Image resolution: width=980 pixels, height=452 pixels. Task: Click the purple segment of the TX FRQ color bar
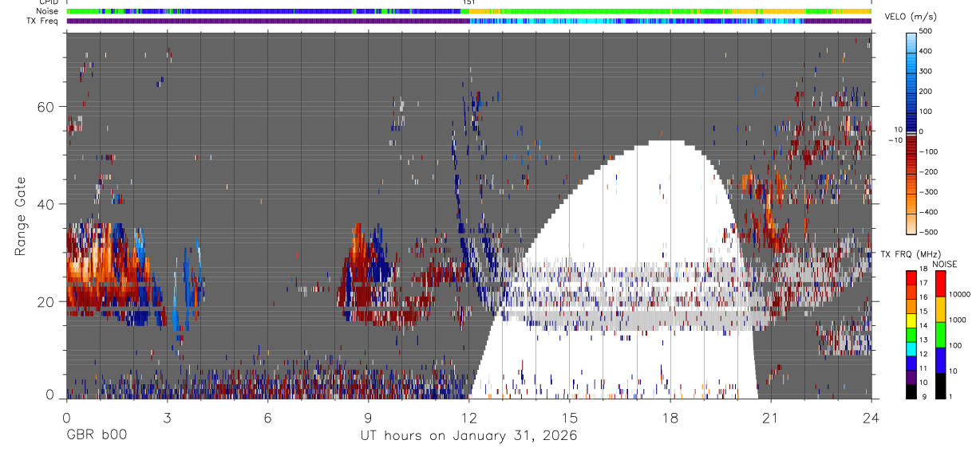911,377
